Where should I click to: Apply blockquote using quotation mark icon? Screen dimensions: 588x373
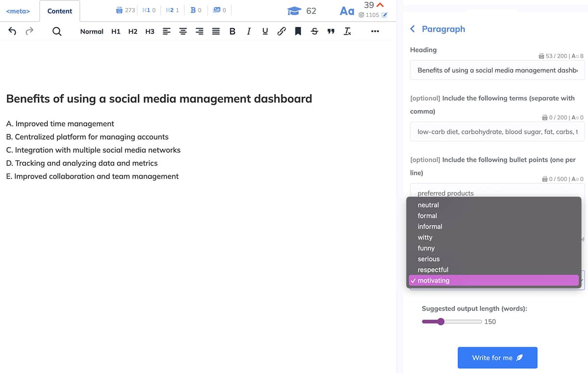click(x=331, y=31)
